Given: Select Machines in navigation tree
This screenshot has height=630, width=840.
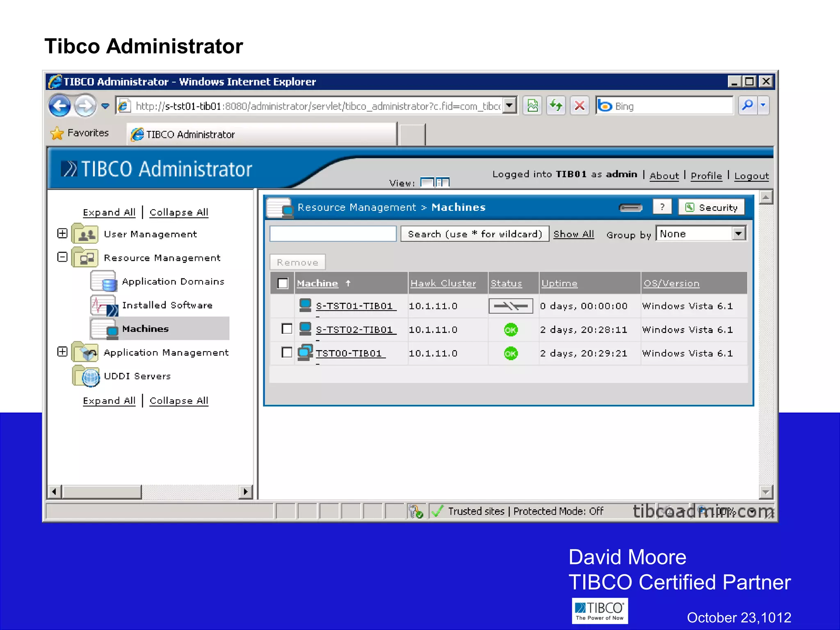Looking at the screenshot, I should [145, 329].
